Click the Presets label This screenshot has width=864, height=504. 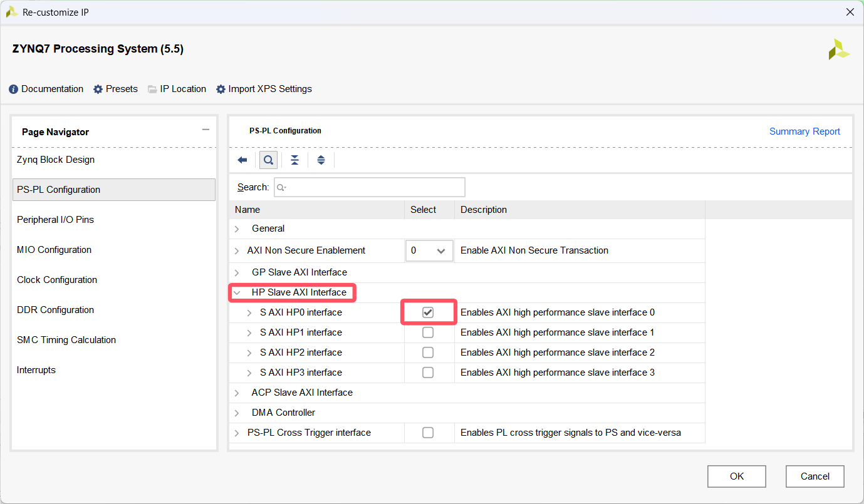(x=122, y=89)
